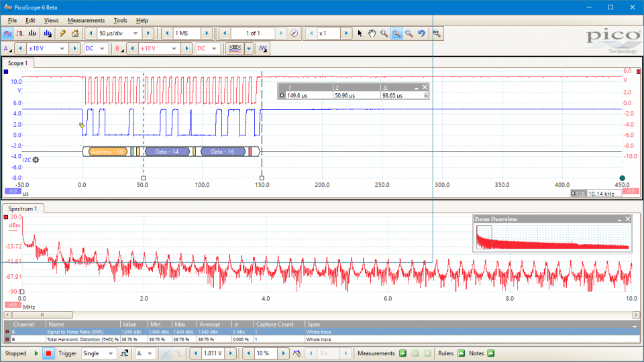Open the I2C decoder settings gear
The image size is (644, 362).
tap(36, 160)
